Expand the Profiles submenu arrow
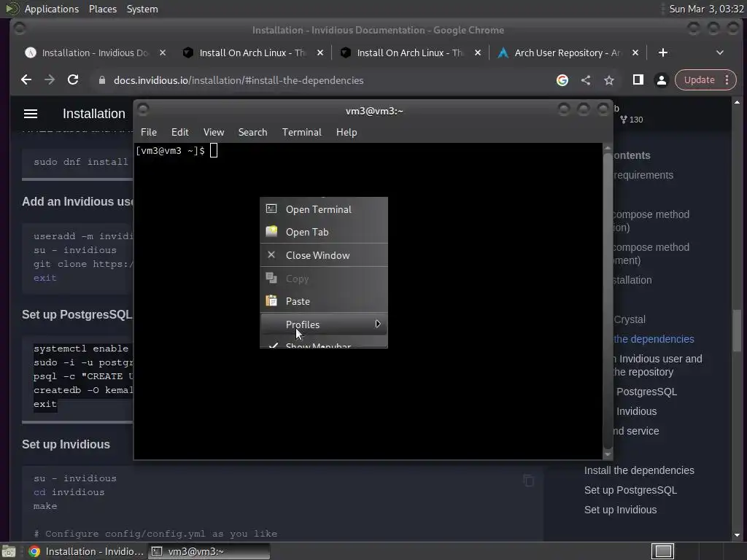The image size is (747, 560). click(x=377, y=324)
